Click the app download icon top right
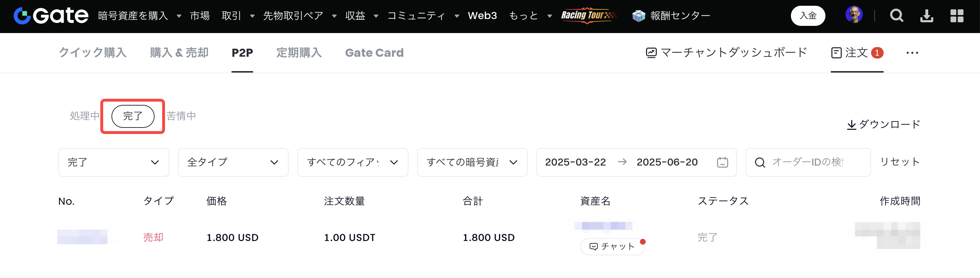 click(927, 16)
